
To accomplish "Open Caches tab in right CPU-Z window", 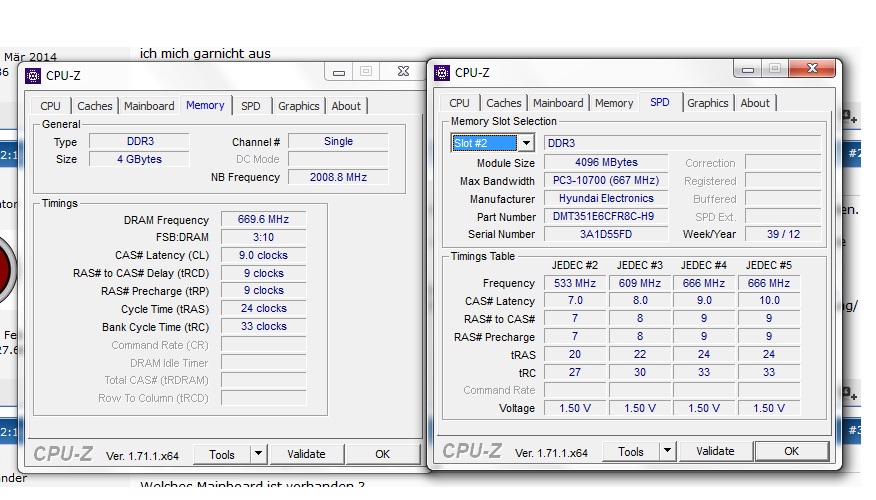I will tap(503, 103).
